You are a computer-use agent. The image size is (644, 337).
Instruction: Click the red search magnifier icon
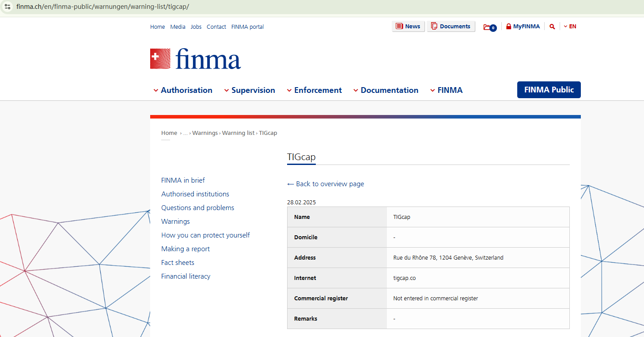click(552, 27)
